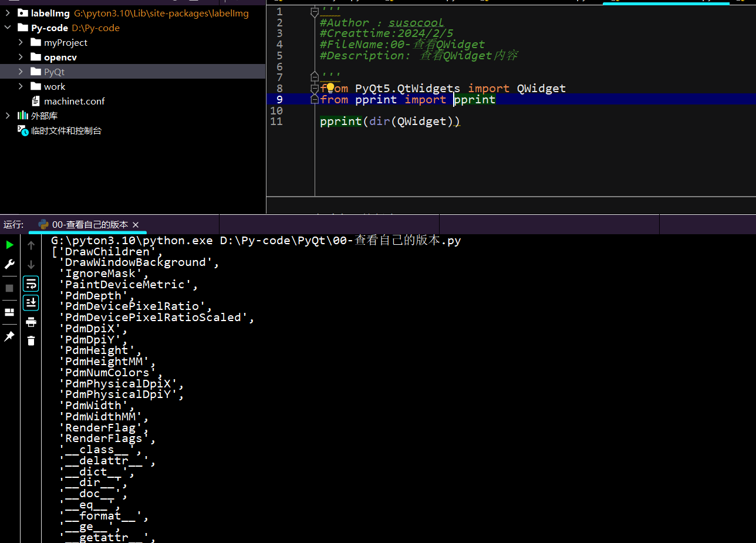This screenshot has width=756, height=543.
Task: Click the Python icon on run tab
Action: pos(43,224)
